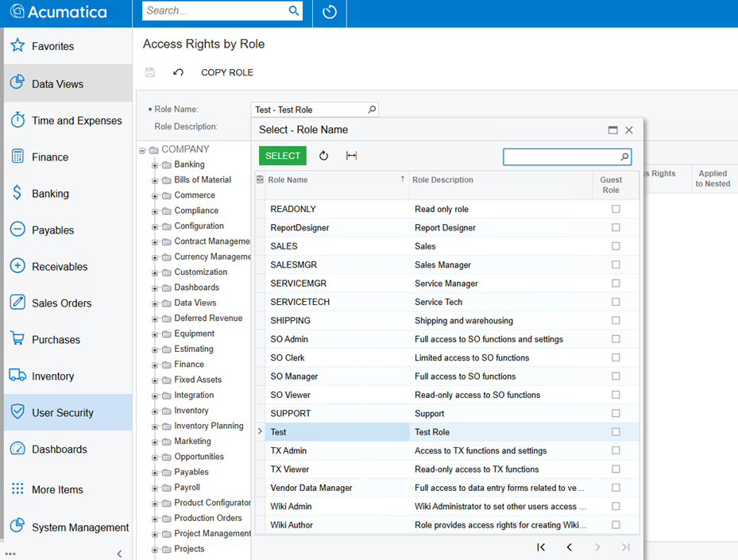Select the Fixed Assets tree item
The image size is (738, 560).
pos(198,380)
